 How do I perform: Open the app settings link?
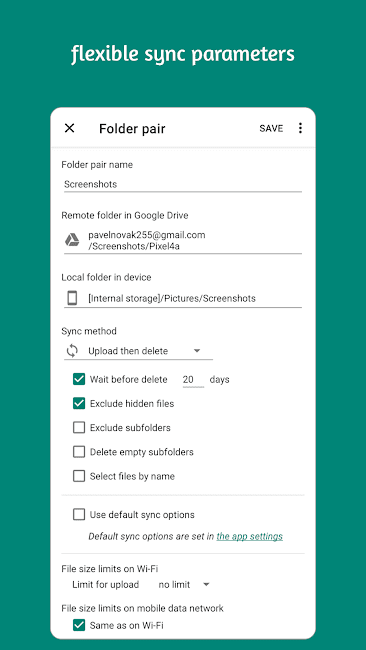tap(250, 536)
